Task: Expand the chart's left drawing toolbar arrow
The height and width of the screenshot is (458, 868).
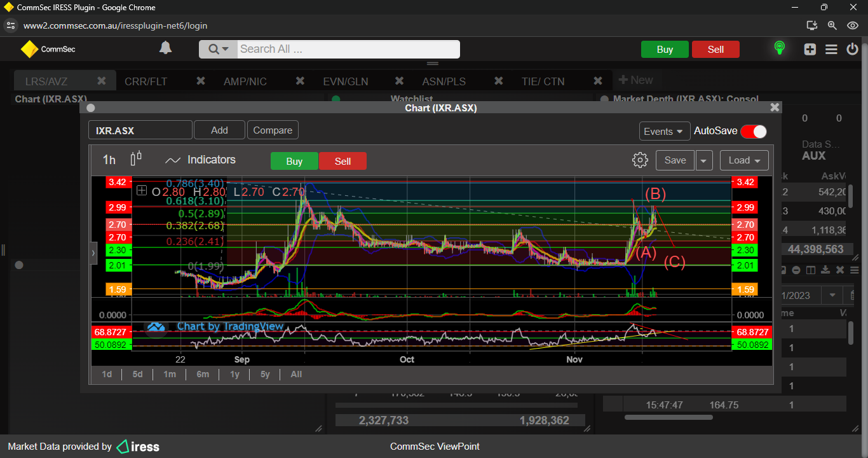Action: coord(93,252)
